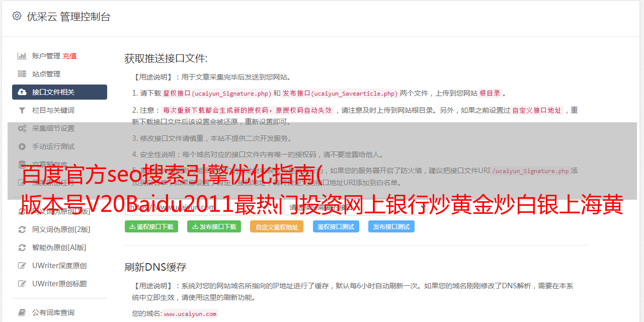Viewport: 644px width, 322px height.
Task: Open the 账户管理 menu item
Action: [46, 56]
